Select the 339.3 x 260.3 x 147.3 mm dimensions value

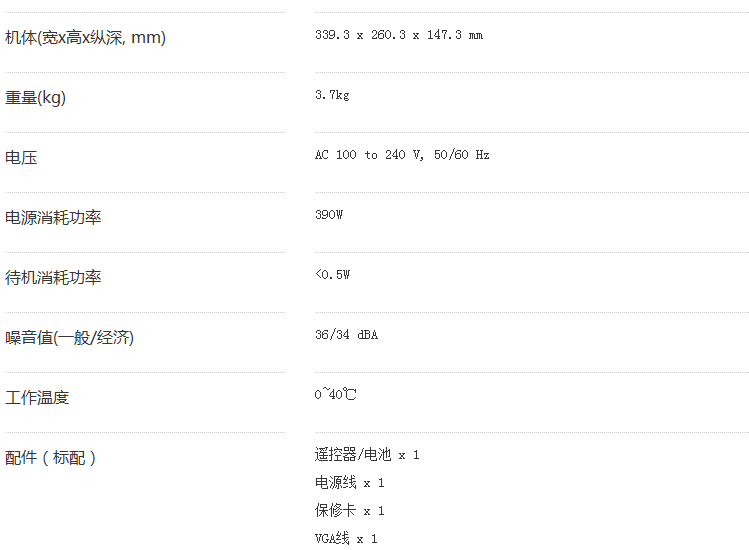398,35
